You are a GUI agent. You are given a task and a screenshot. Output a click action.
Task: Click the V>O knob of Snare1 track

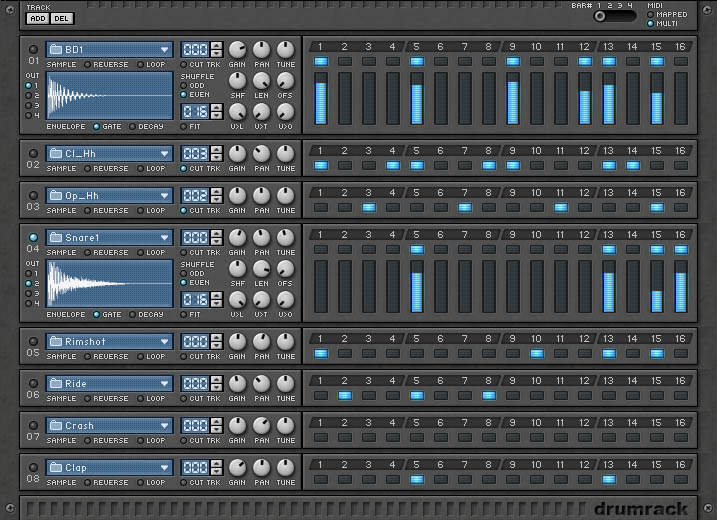pyautogui.click(x=285, y=300)
